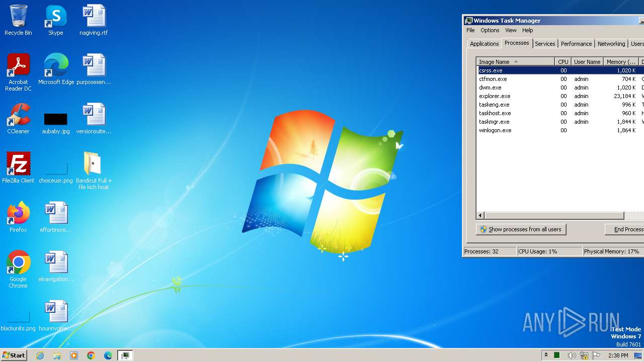
Task: Switch to the Services tab
Action: tap(545, 44)
